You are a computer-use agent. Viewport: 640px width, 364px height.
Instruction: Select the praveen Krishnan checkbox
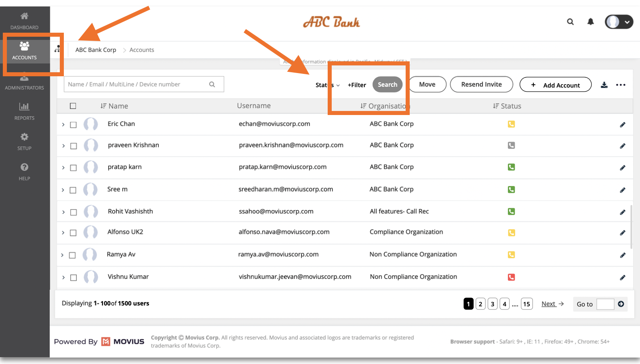pos(74,146)
